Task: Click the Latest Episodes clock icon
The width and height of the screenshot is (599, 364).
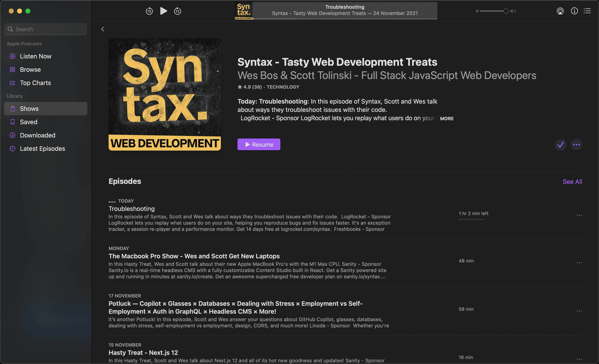Action: [12, 149]
